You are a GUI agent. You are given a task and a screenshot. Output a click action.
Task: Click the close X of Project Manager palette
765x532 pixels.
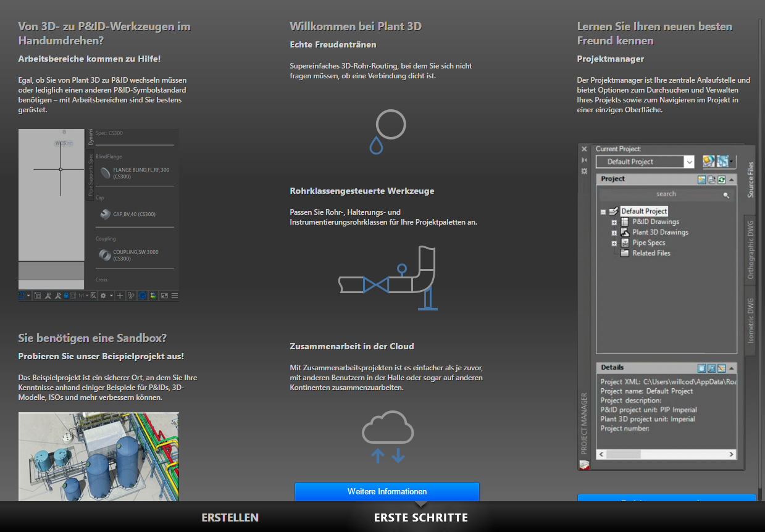[585, 149]
